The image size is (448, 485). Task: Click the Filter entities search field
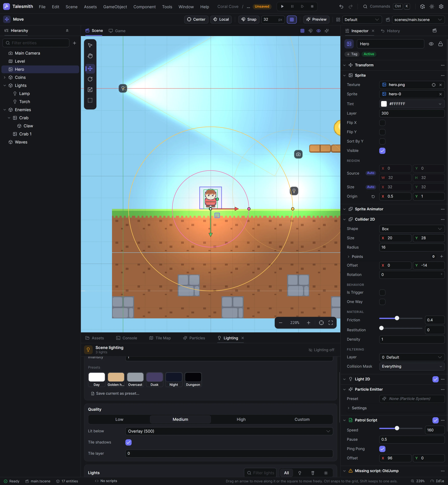[36, 43]
